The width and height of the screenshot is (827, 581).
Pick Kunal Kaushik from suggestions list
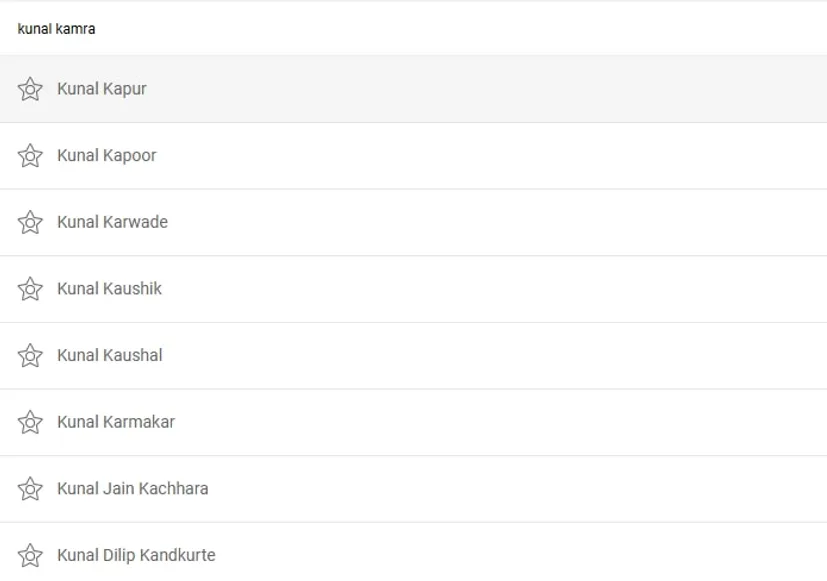point(109,289)
